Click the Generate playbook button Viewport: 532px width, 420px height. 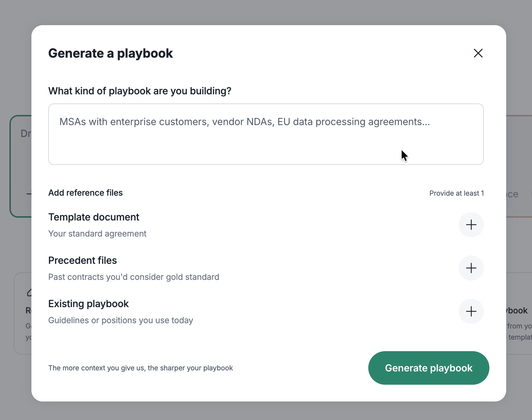coord(429,368)
